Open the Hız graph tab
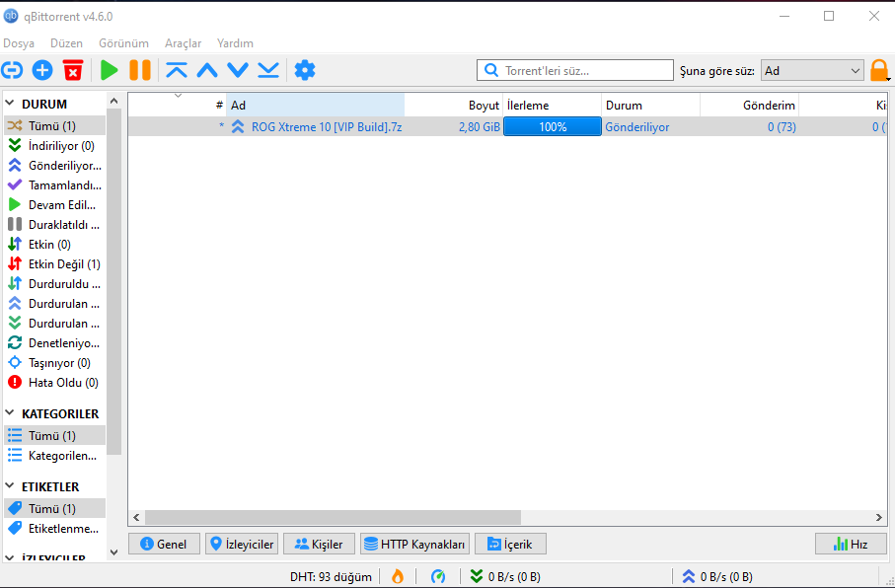The width and height of the screenshot is (895, 588). 851,544
